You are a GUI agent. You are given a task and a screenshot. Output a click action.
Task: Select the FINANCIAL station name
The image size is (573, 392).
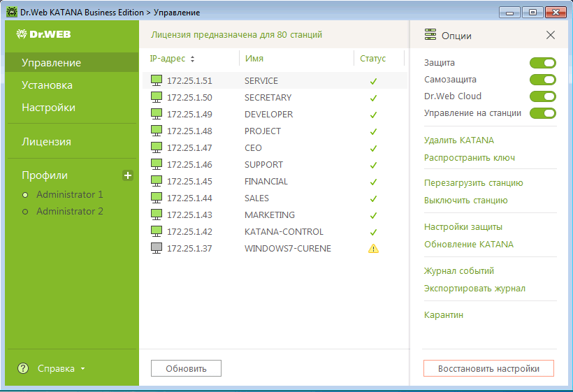266,182
